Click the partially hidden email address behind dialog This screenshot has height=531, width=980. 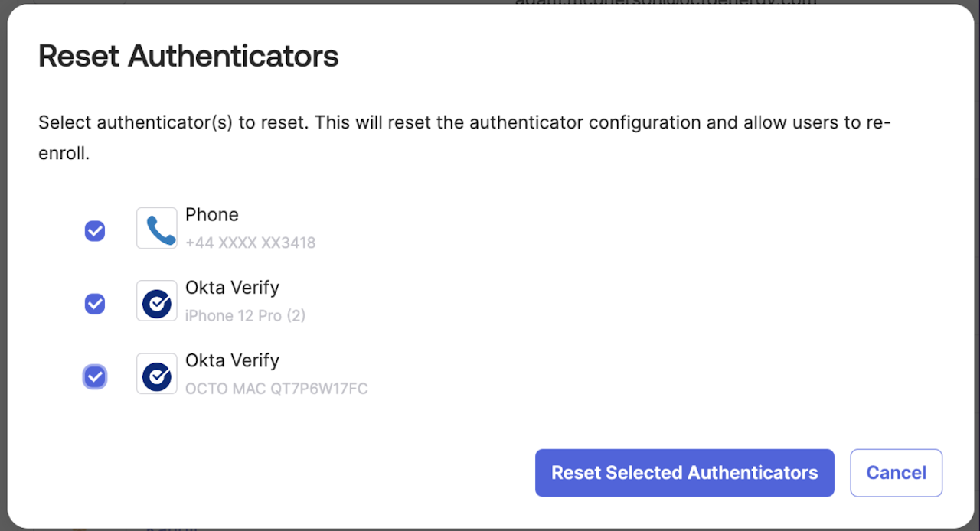tap(665, 2)
